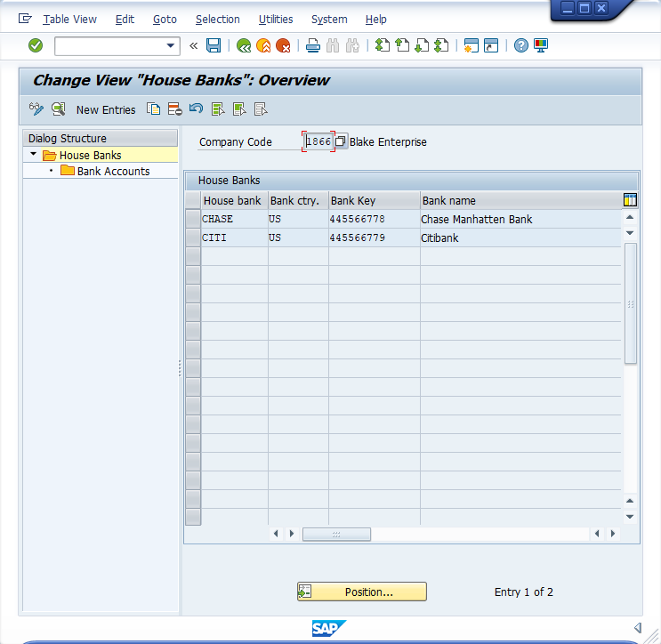This screenshot has height=644, width=661.
Task: Click the red Cancel icon
Action: pyautogui.click(x=283, y=45)
